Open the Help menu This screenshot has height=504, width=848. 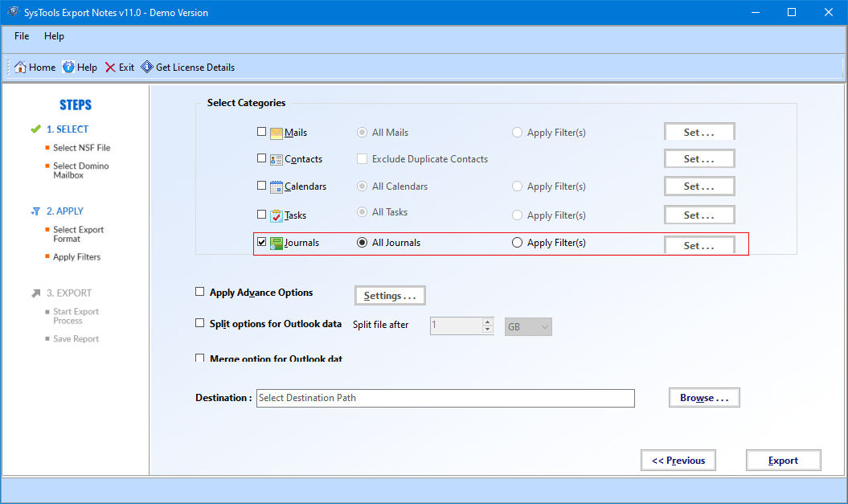[54, 36]
